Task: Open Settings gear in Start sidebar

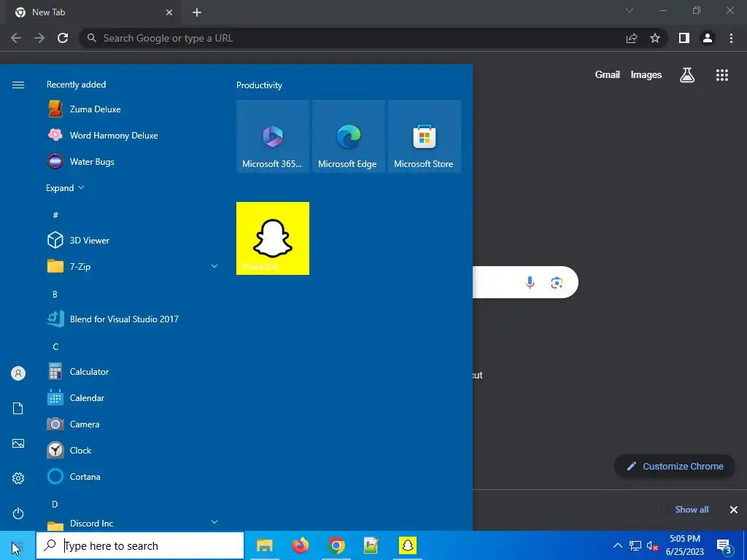Action: click(x=18, y=478)
